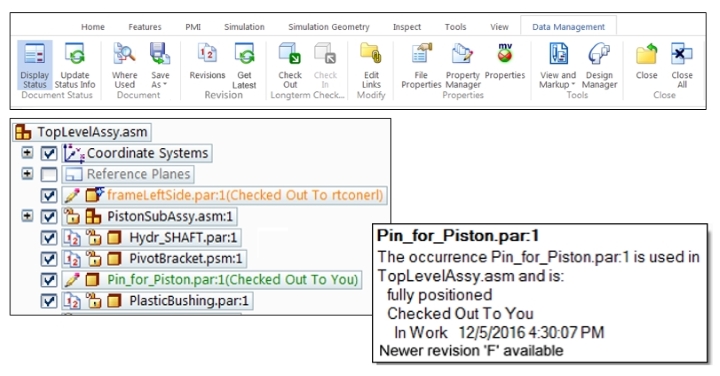Click the Check Out icon

pyautogui.click(x=290, y=54)
